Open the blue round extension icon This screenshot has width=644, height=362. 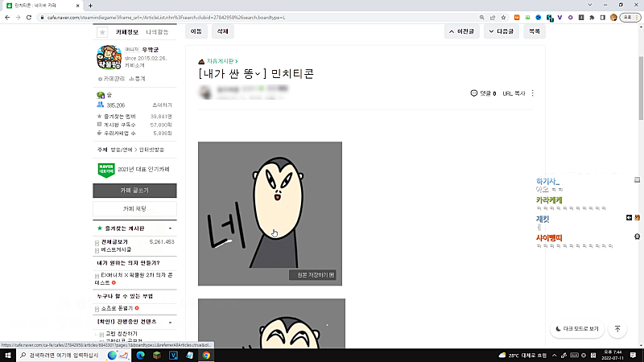coord(538,18)
